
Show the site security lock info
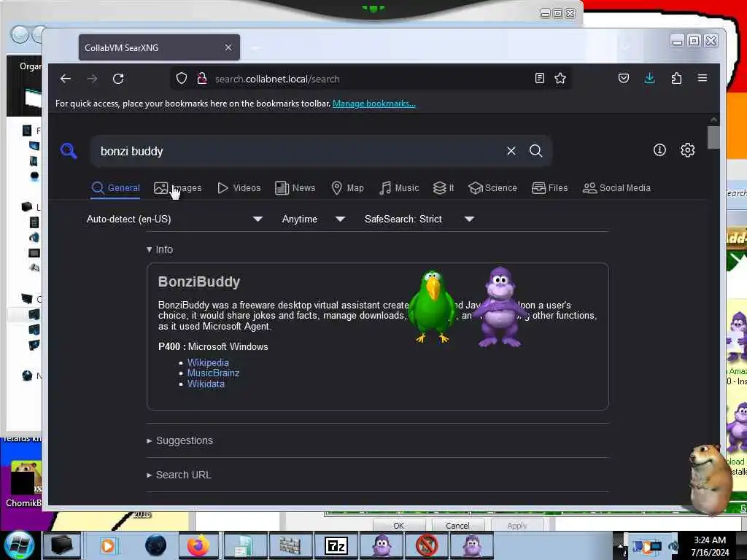202,79
